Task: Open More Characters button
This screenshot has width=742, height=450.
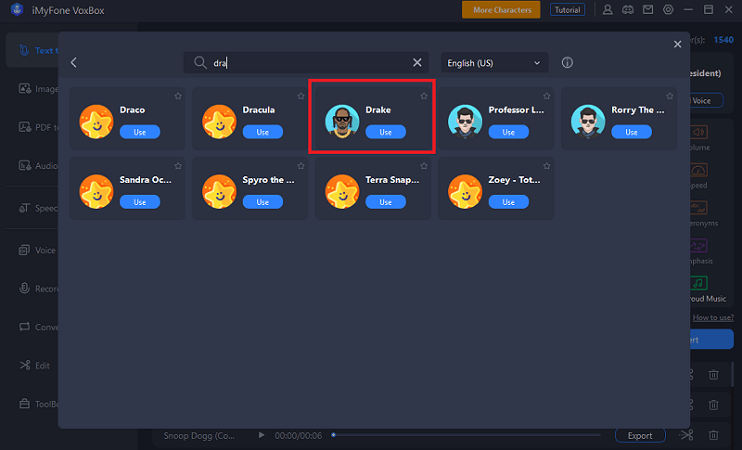Action: tap(501, 10)
